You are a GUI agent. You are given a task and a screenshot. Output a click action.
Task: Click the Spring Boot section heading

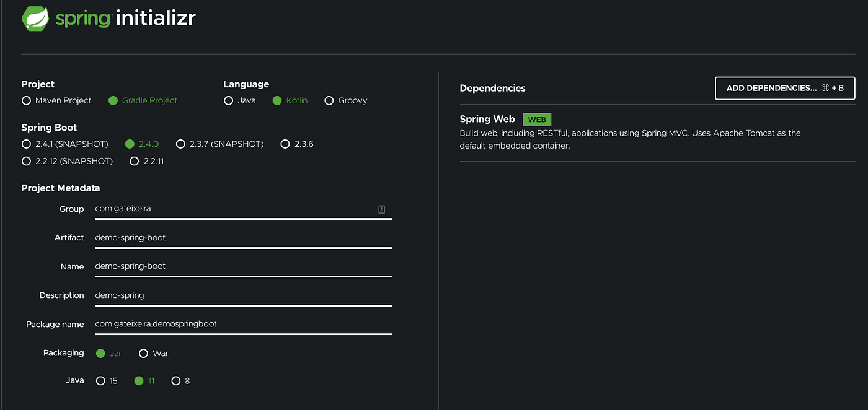click(49, 128)
